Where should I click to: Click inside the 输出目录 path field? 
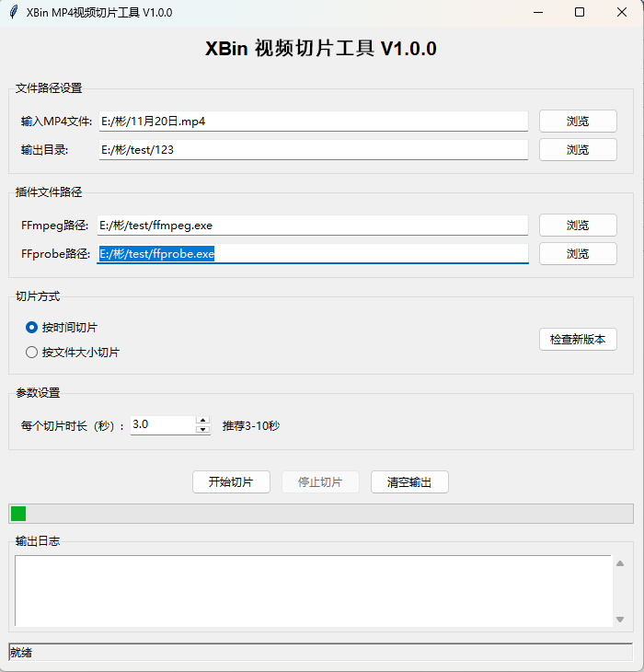(313, 150)
